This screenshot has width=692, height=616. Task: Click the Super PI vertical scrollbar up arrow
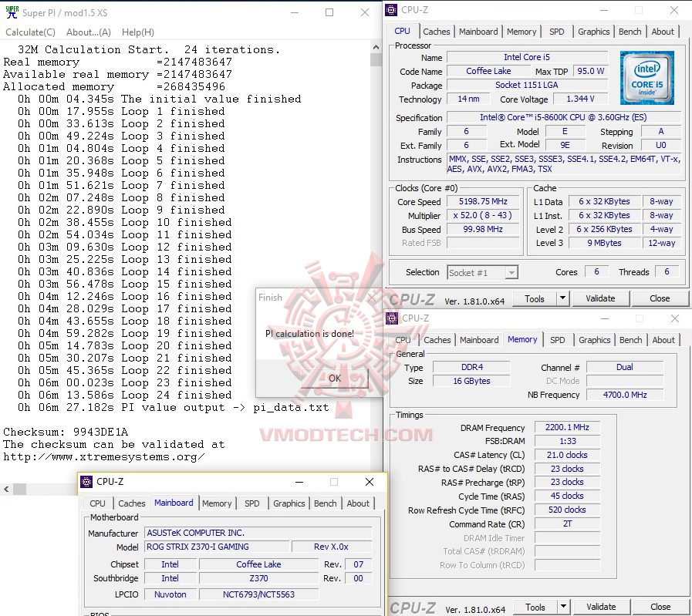(376, 47)
